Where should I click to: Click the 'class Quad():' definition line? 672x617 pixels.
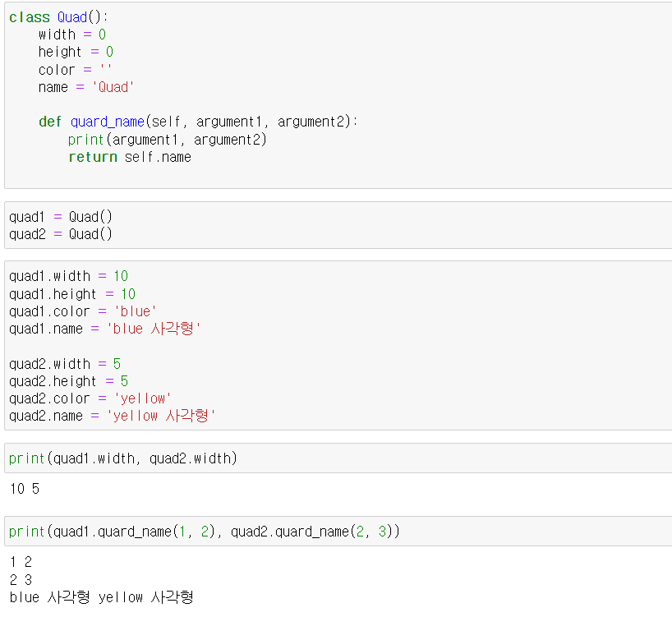[58, 17]
